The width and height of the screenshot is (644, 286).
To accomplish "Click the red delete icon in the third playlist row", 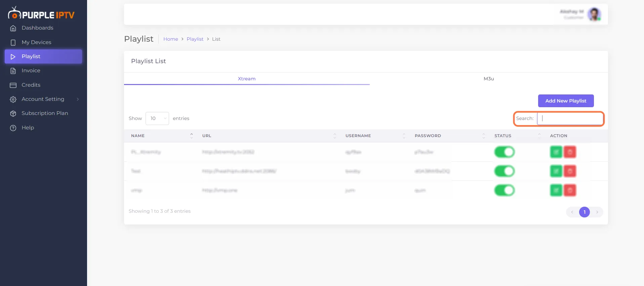I will click(570, 190).
